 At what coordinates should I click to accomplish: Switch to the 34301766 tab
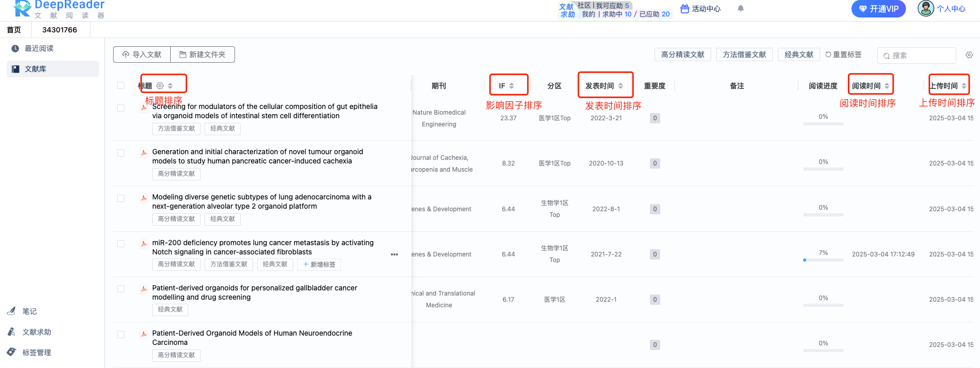[x=60, y=30]
